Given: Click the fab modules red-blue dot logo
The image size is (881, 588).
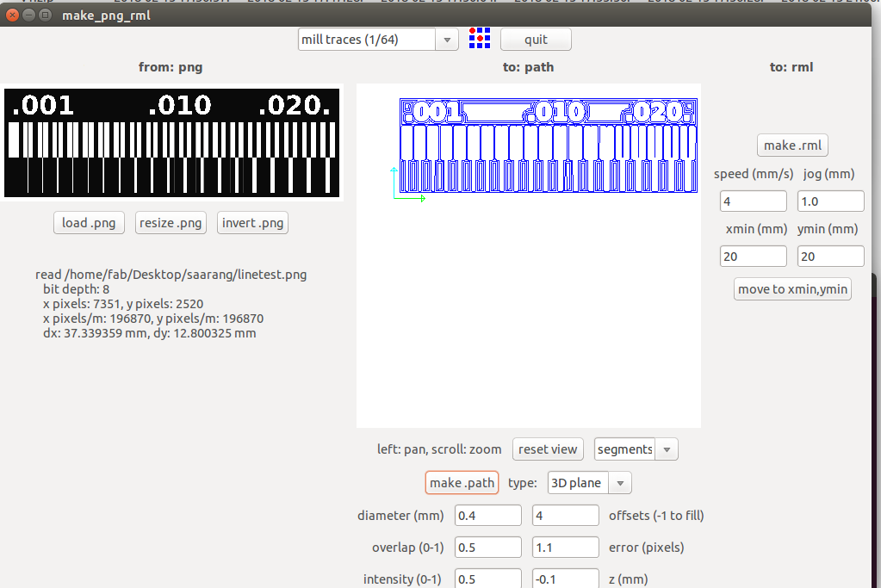Looking at the screenshot, I should click(x=480, y=38).
